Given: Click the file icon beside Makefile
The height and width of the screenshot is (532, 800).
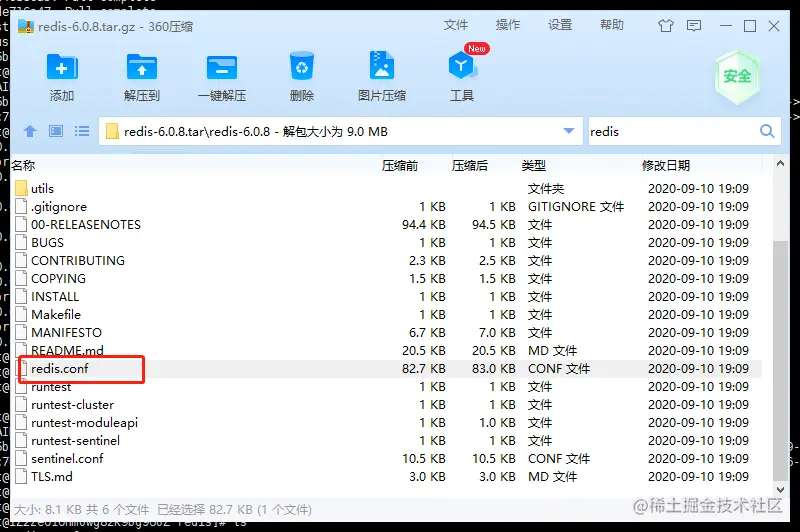Looking at the screenshot, I should coord(21,314).
